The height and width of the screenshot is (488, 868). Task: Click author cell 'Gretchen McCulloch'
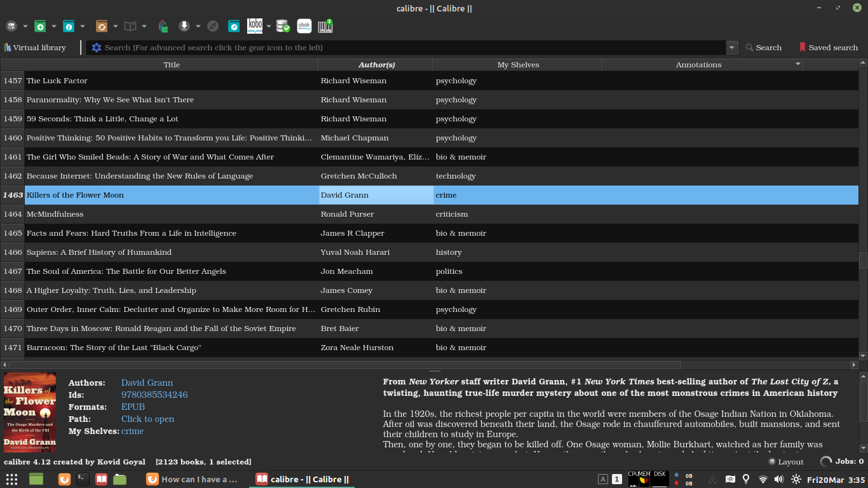[x=376, y=176]
